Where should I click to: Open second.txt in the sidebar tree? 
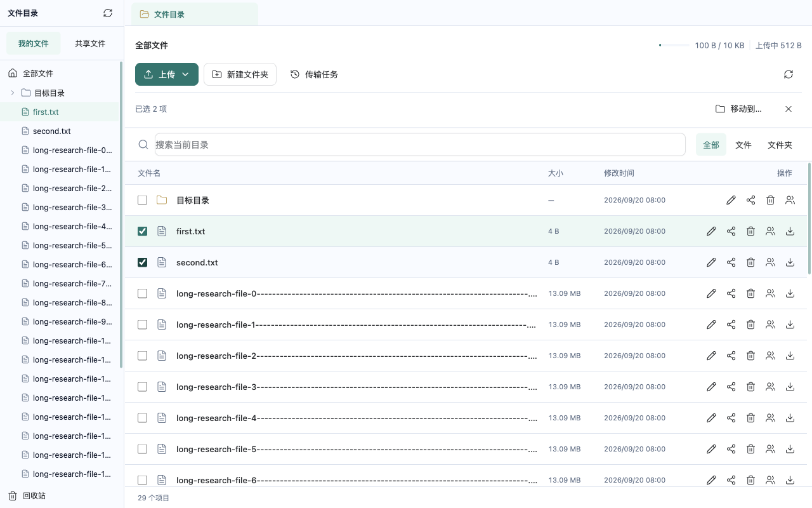coord(52,131)
